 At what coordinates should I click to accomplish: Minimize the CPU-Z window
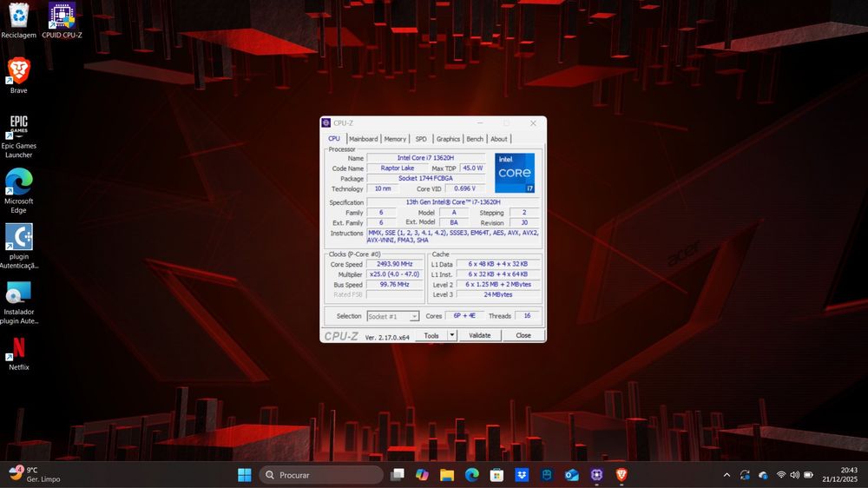pyautogui.click(x=480, y=123)
